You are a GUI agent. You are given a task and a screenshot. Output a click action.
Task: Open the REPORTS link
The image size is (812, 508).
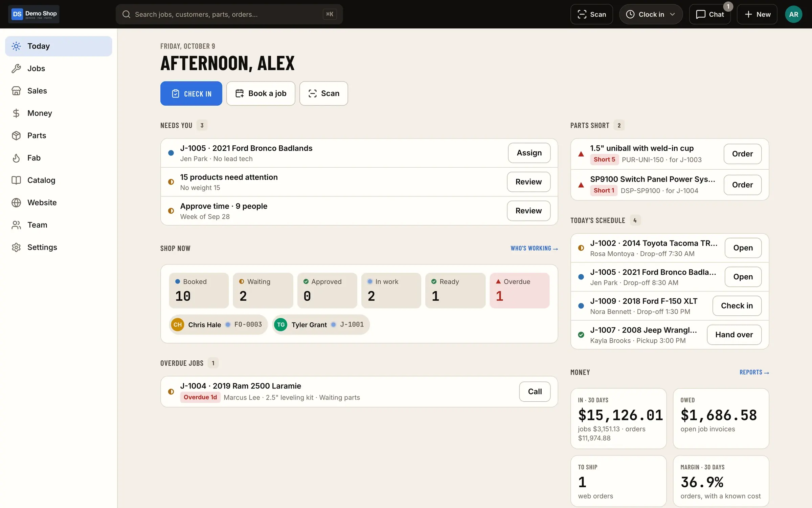[754, 372]
